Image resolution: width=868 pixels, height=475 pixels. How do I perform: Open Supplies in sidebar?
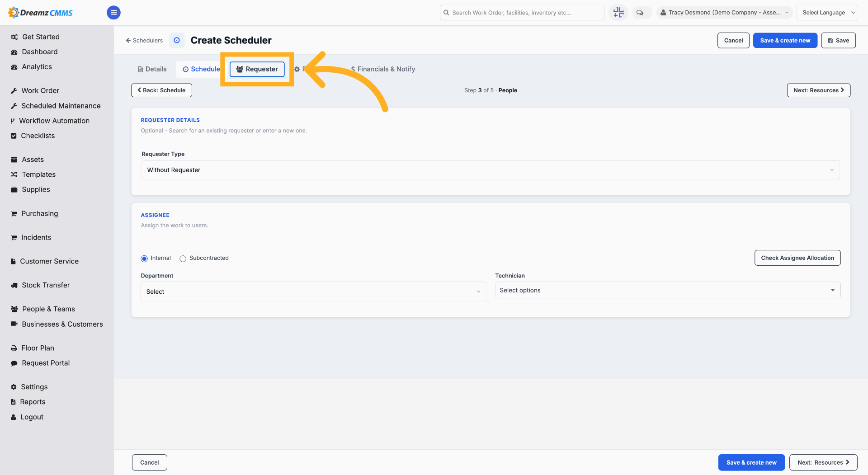[x=30, y=189]
